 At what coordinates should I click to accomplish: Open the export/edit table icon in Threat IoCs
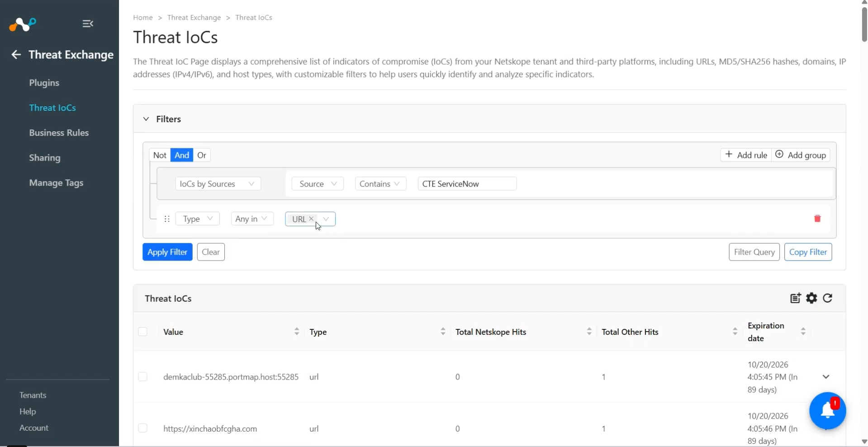pyautogui.click(x=796, y=298)
